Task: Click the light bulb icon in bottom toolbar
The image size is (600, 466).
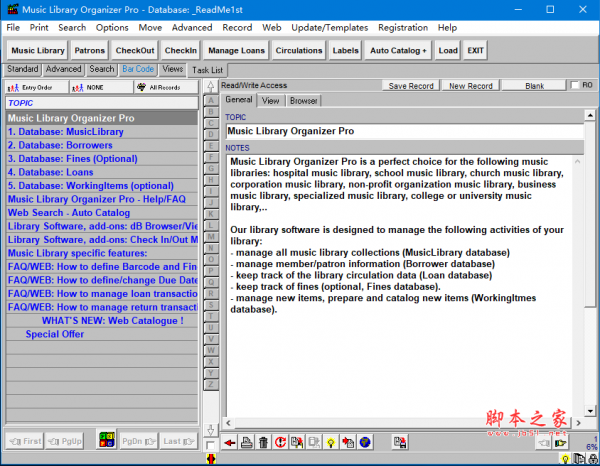Action: 330,442
